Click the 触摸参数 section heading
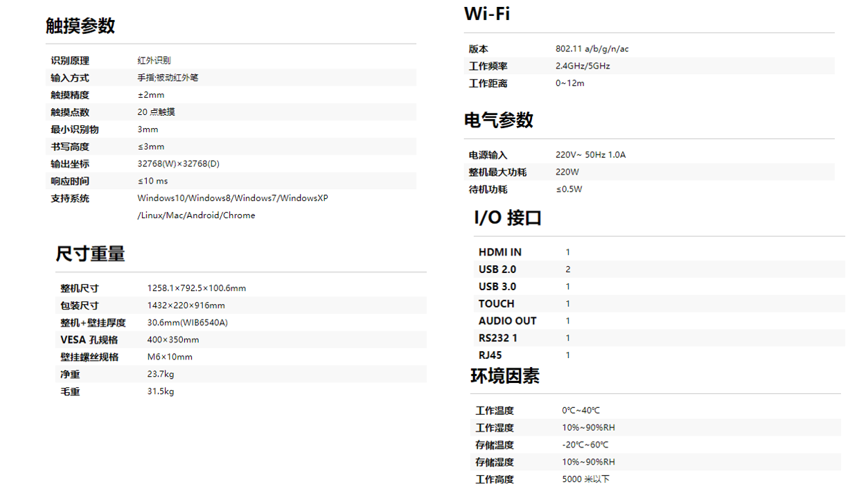Screen dimensions: 868x489 80,26
